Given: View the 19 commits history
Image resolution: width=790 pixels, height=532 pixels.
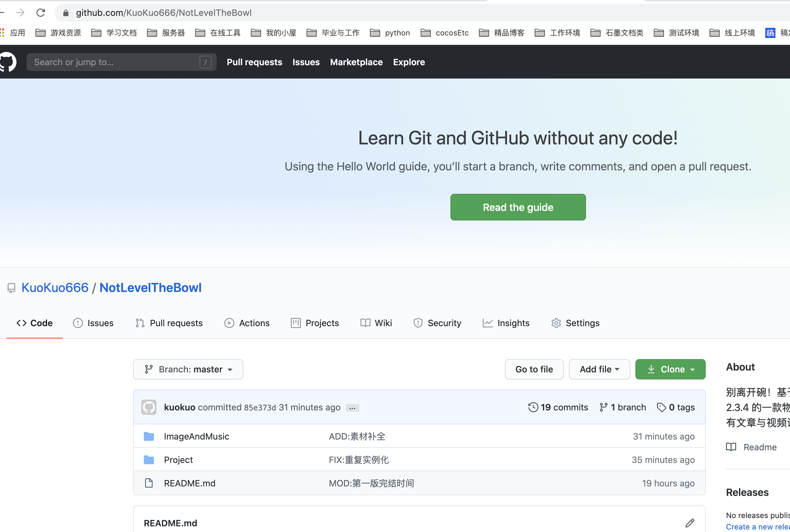Looking at the screenshot, I should (x=558, y=407).
